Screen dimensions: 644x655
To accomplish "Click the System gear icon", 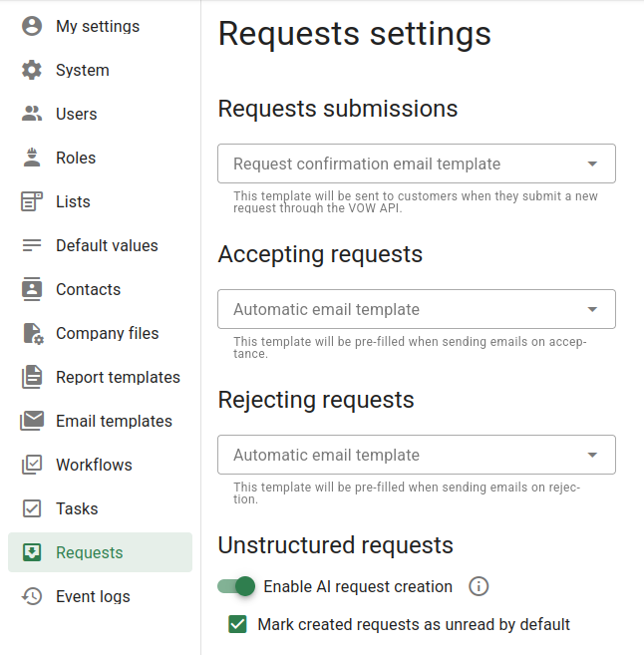I will (32, 70).
